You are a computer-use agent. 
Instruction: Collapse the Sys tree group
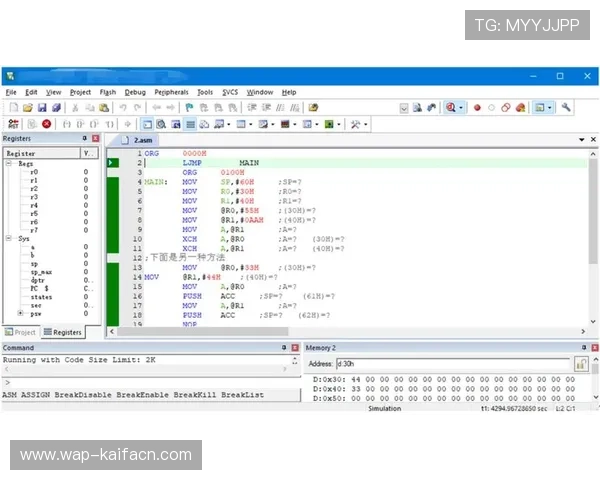(10, 238)
